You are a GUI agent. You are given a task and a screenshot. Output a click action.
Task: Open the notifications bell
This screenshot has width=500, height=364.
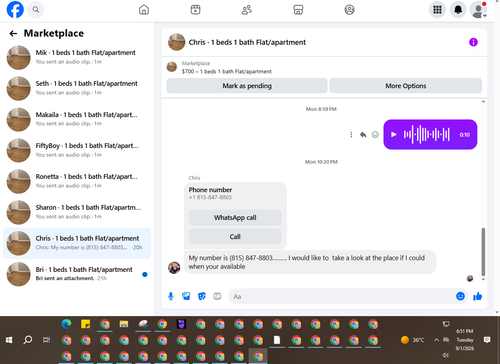[x=458, y=10]
